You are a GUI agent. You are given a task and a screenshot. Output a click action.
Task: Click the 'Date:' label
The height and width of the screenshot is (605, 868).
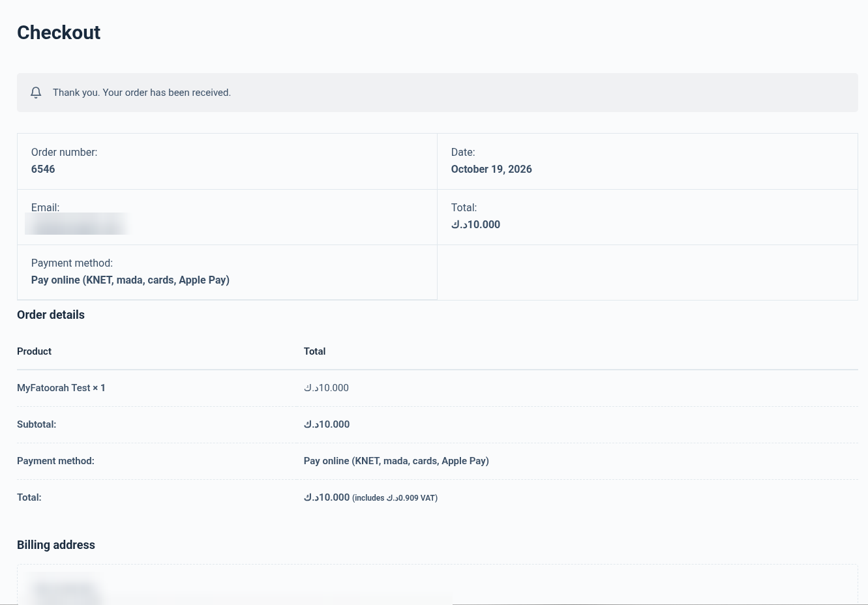pyautogui.click(x=463, y=152)
